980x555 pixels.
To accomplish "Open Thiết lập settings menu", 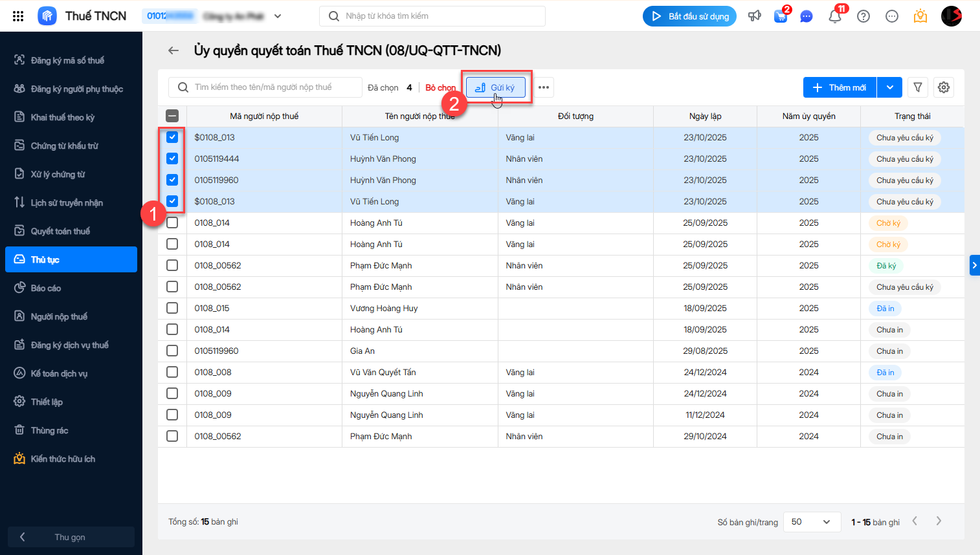I will (x=71, y=402).
